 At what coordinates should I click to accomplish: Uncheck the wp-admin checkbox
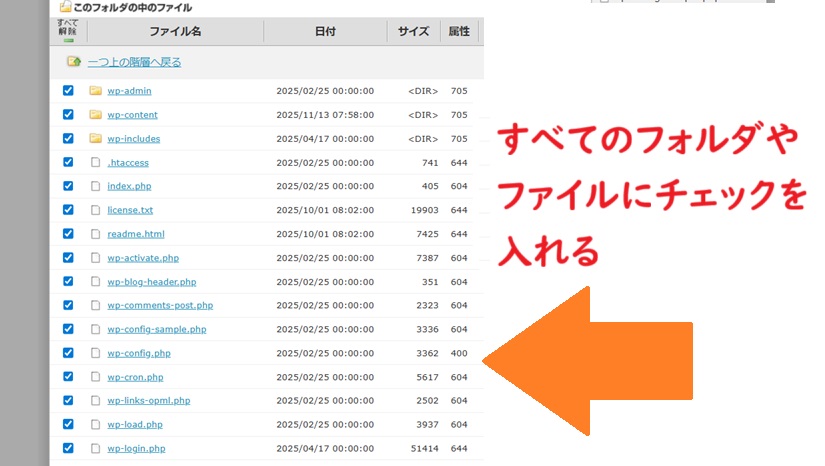(x=68, y=90)
